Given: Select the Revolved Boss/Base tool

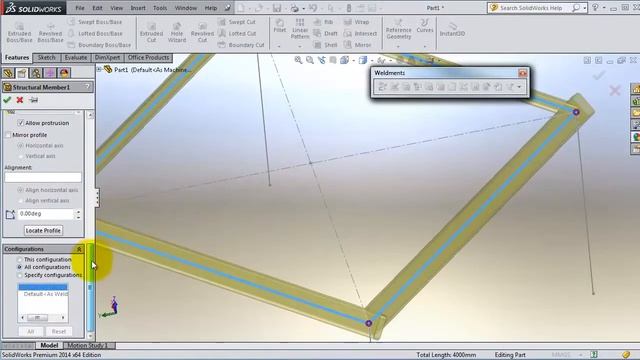Looking at the screenshot, I should (x=50, y=32).
